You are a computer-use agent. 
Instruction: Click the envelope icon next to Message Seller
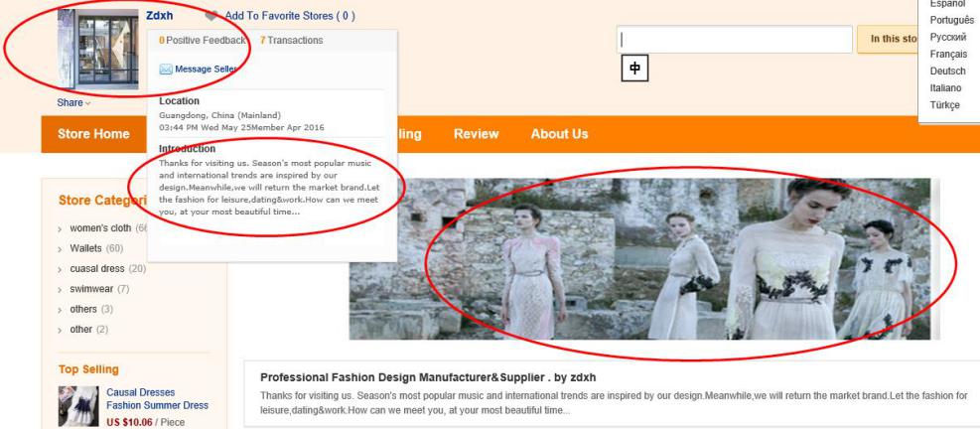tap(166, 69)
